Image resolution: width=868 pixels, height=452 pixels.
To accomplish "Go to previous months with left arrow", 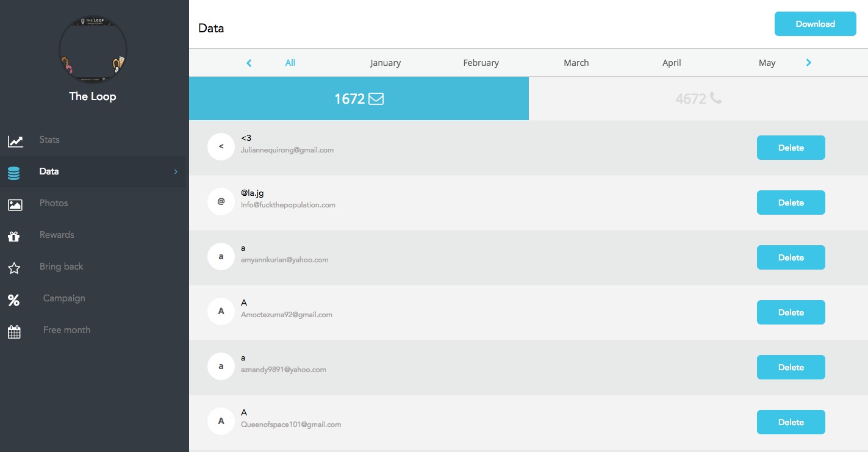I will [249, 63].
